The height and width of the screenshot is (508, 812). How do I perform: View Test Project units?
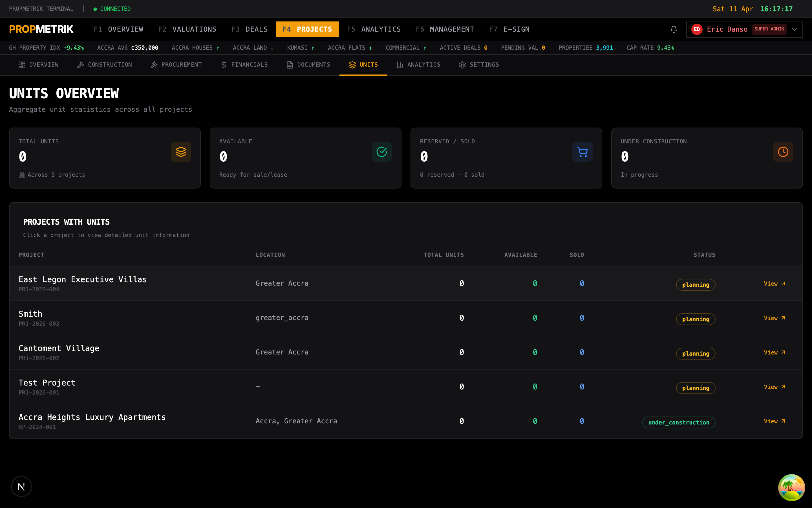tap(775, 387)
